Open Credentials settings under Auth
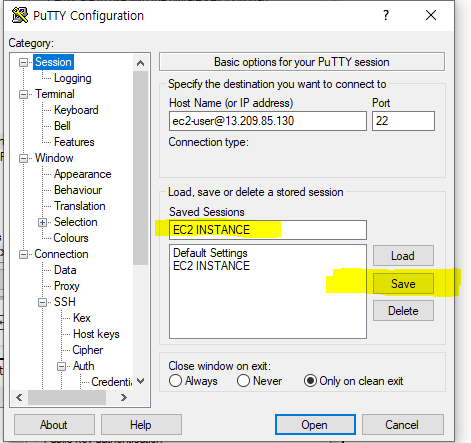The image size is (471, 443). coord(112,382)
